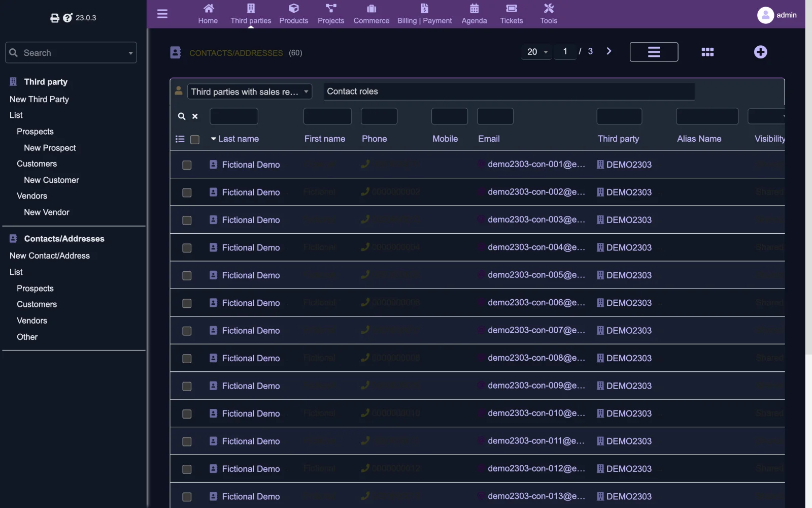This screenshot has height=508, width=812.
Task: Open the Visibility filter dropdown
Action: 766,116
